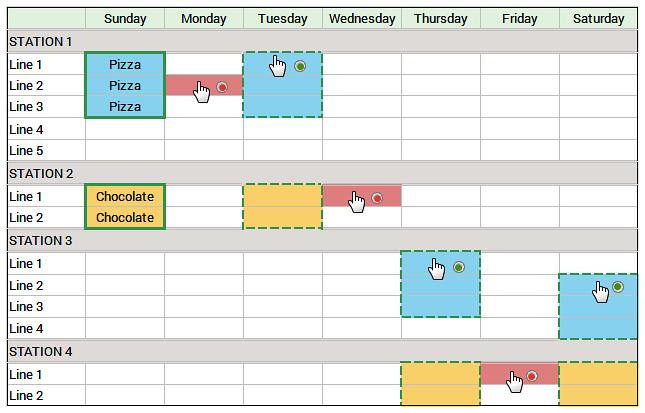This screenshot has width=645, height=413.
Task: Click the red drop indicator on Friday Station 4
Action: pos(532,376)
